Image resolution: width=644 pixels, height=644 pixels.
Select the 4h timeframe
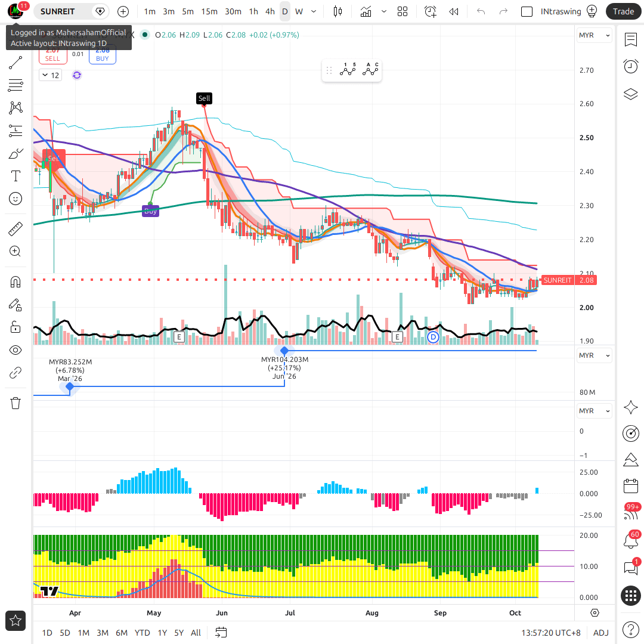pyautogui.click(x=270, y=11)
